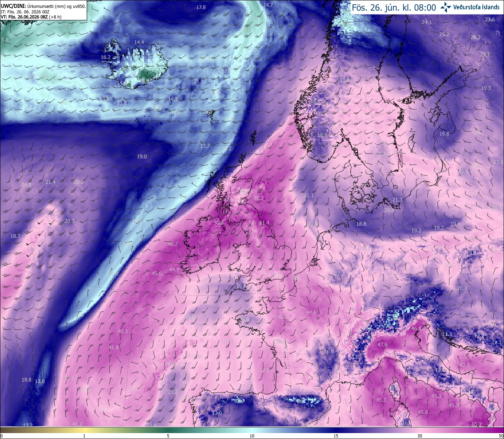Click the Veðurstofa Íslands logo icon
Screen dimensions: 504x439
[x=446, y=7]
